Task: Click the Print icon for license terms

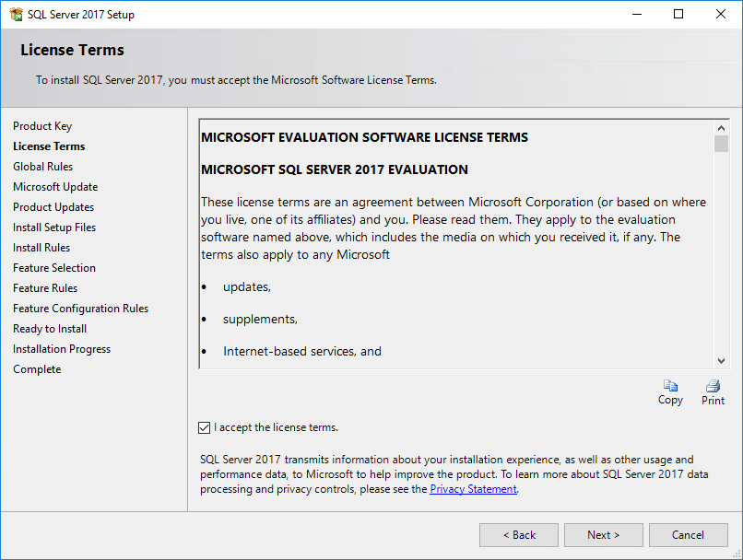Action: pyautogui.click(x=713, y=386)
